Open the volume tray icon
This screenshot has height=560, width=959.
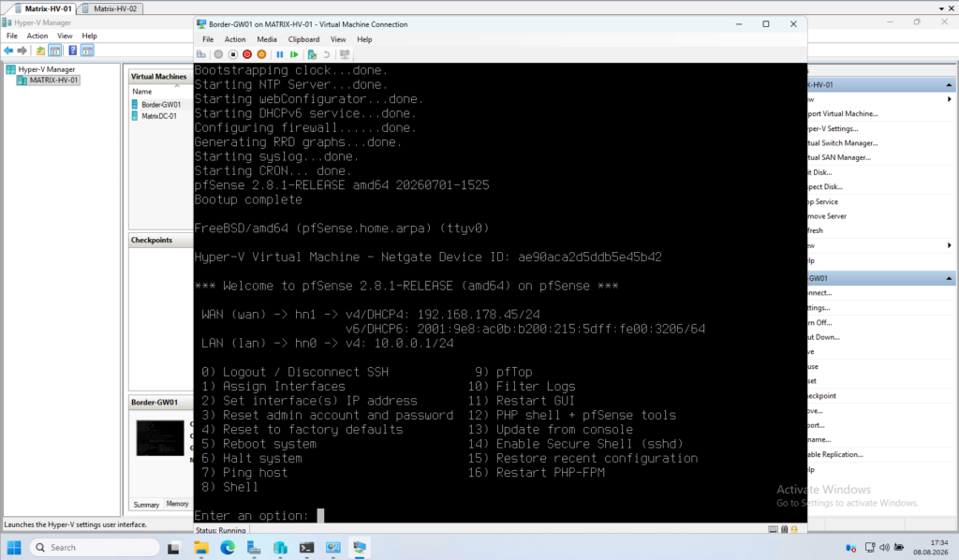coord(884,547)
